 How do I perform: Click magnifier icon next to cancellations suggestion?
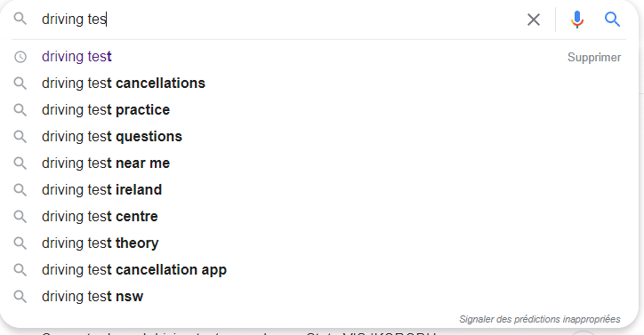20,83
